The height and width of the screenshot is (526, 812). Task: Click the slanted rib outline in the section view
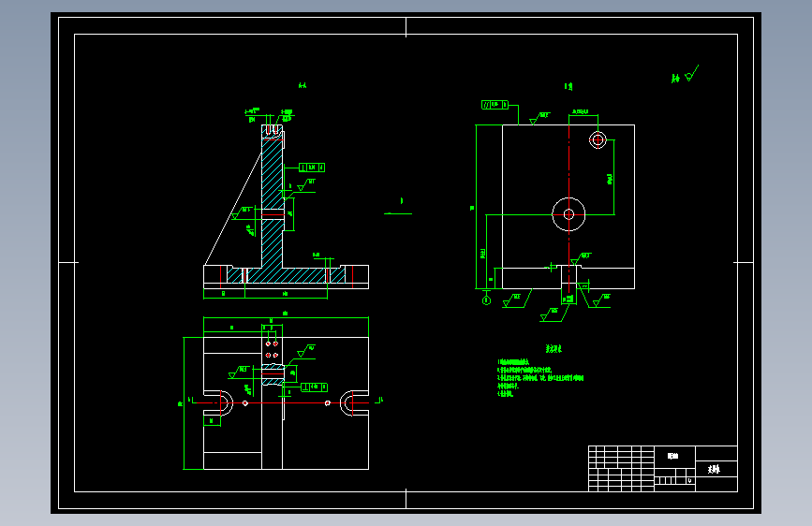tap(233, 209)
